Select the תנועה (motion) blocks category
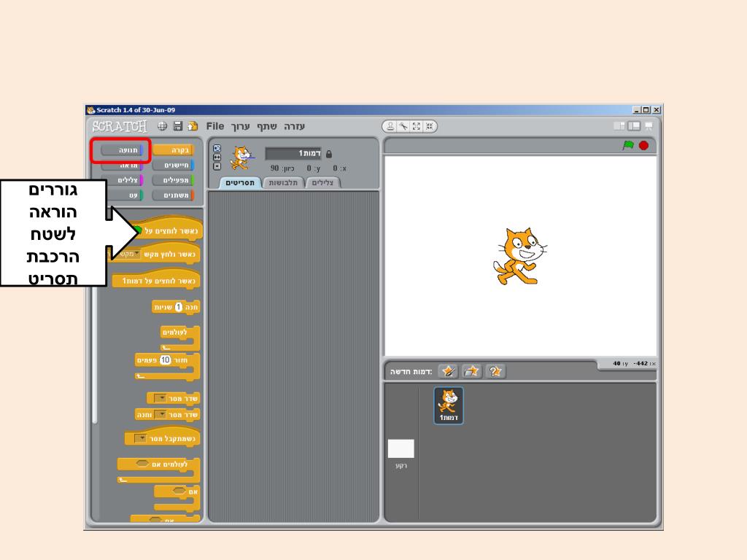The height and width of the screenshot is (560, 747). tap(121, 150)
